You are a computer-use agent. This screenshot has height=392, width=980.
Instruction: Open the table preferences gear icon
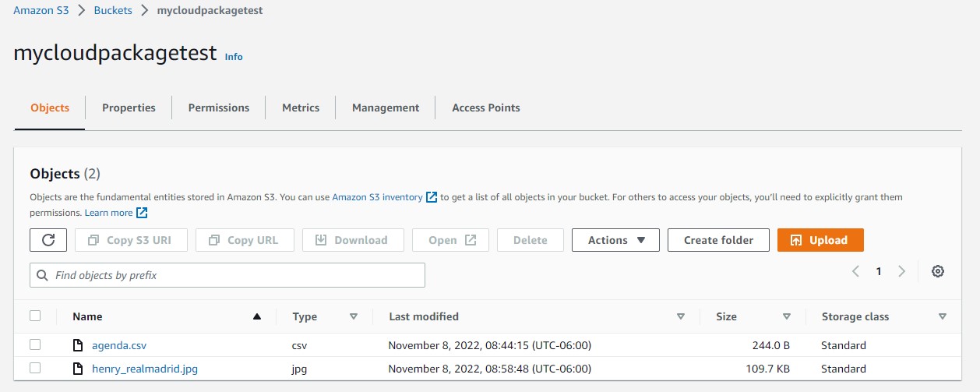938,271
